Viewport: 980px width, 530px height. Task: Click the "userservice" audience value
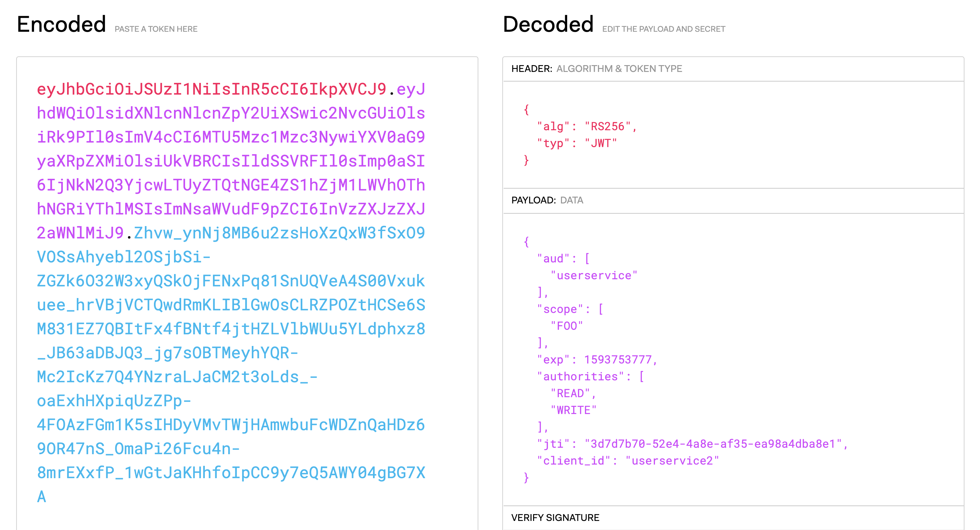click(593, 276)
